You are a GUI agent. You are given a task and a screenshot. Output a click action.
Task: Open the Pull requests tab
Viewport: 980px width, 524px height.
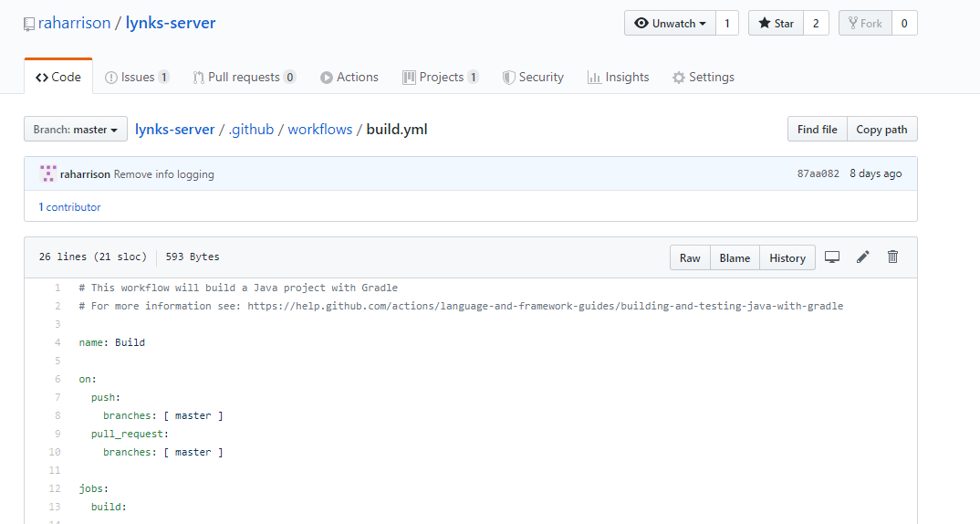tap(244, 77)
